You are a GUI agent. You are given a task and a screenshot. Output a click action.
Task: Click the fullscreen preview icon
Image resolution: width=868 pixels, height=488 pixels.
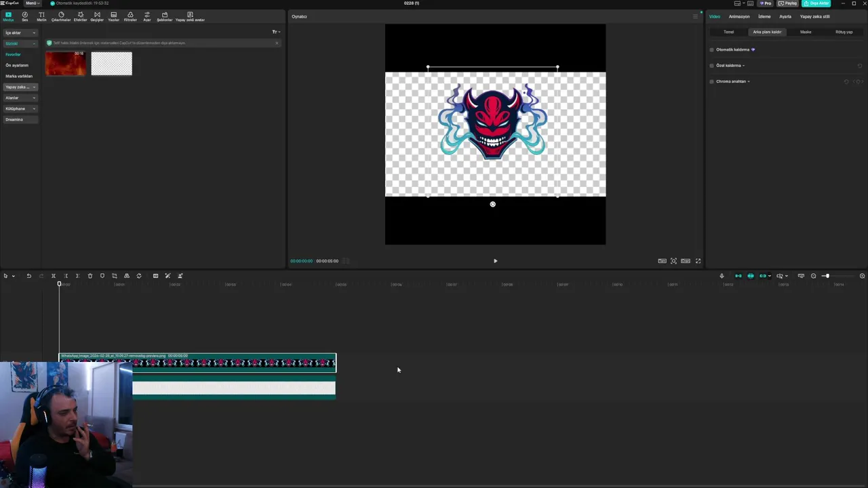tap(698, 261)
